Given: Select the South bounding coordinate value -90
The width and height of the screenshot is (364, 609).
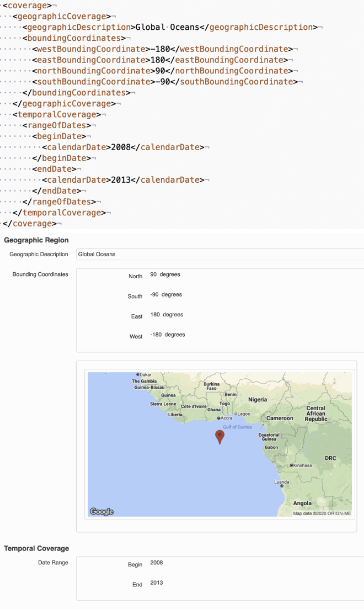Looking at the screenshot, I should point(154,294).
